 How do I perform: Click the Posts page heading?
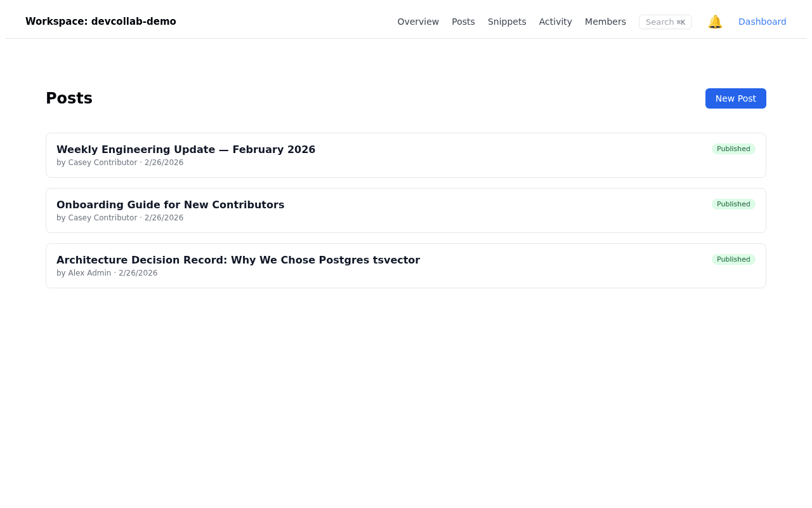pyautogui.click(x=69, y=98)
